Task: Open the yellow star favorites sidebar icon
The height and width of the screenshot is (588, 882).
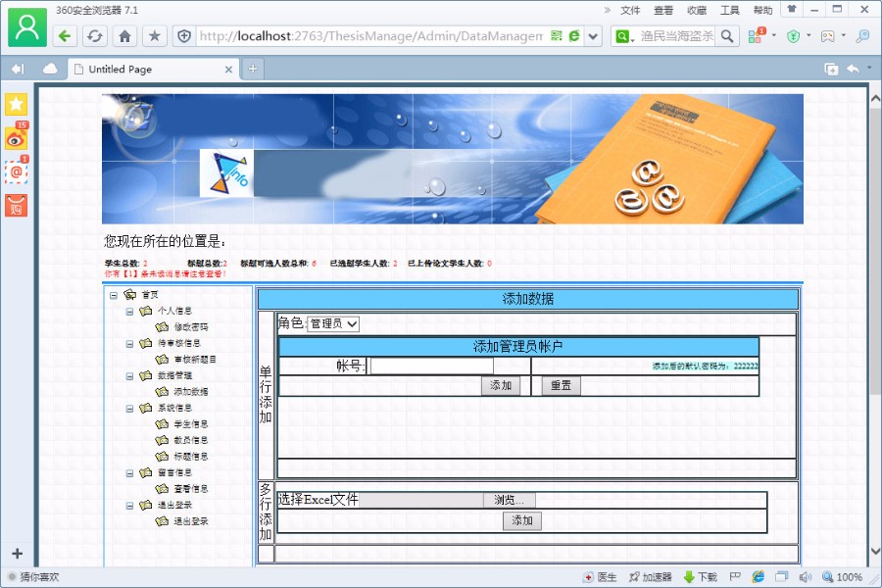Action: point(17,104)
